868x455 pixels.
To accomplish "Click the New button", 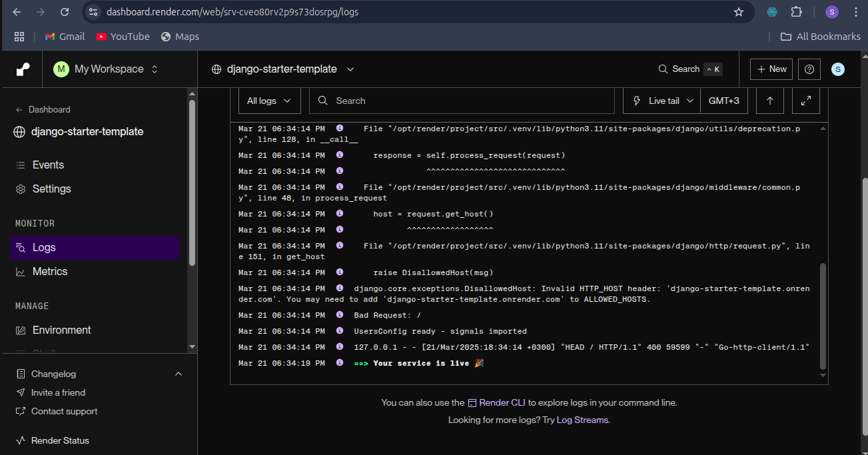I will (771, 69).
